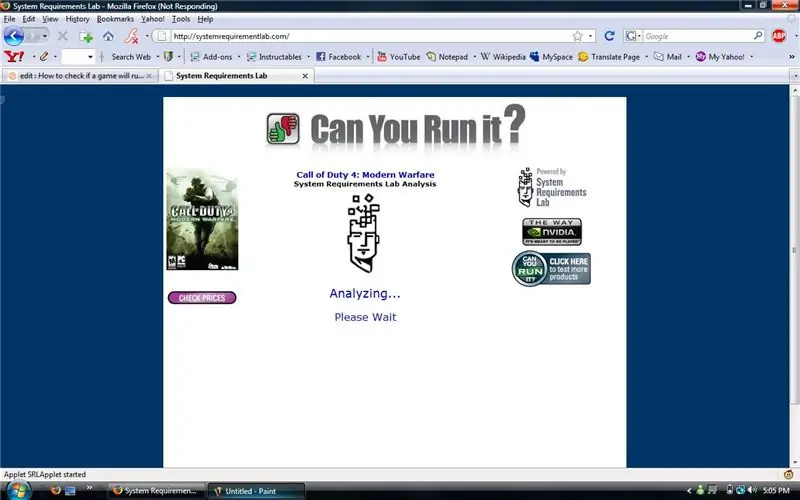Bookmark this page with the star icon

pos(578,36)
